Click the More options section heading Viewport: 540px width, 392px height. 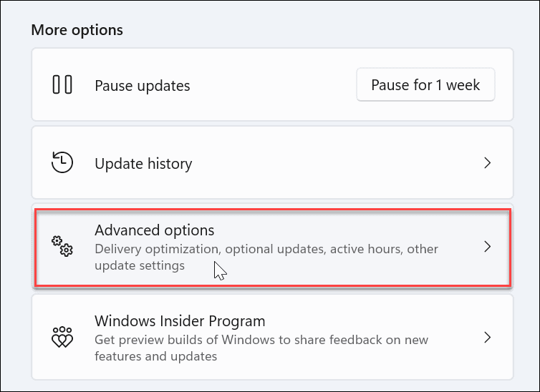pos(77,30)
